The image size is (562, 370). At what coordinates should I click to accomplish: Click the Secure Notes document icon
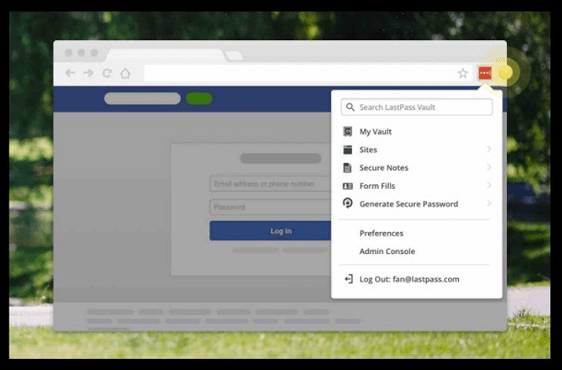pos(347,168)
